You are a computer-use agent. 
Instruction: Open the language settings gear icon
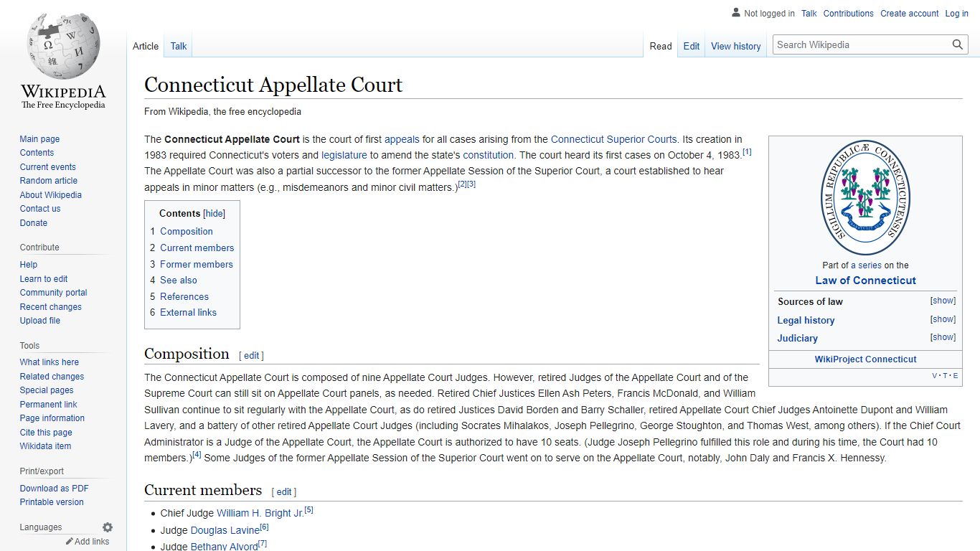(108, 527)
